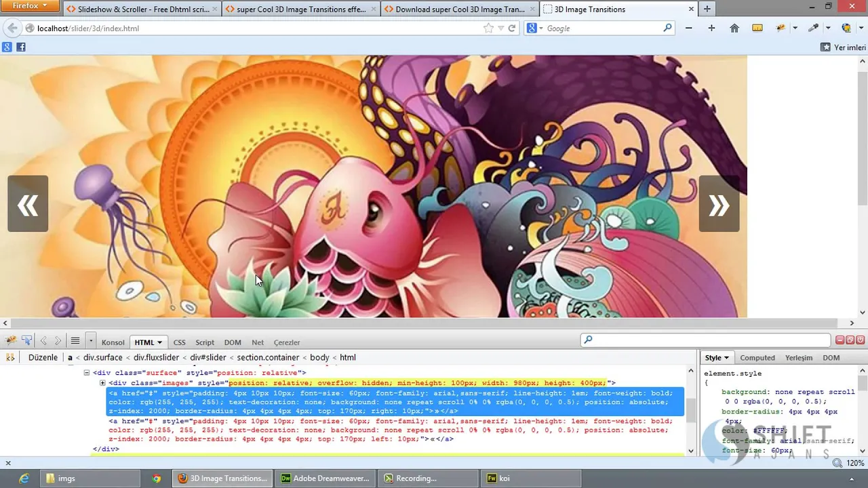This screenshot has height=488, width=868.
Task: Zoom out with the minus toolbar icon
Action: (x=689, y=28)
